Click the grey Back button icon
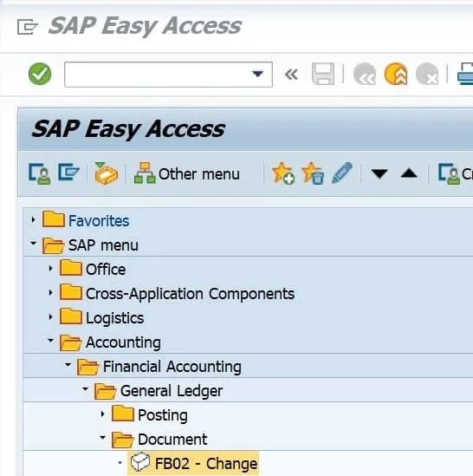Viewport: 473px width, 476px height. [365, 74]
